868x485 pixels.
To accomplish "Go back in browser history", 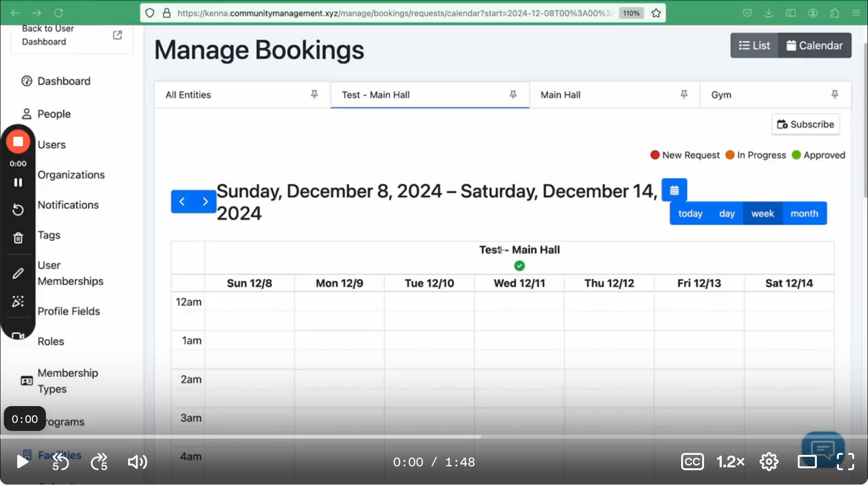I will point(15,13).
